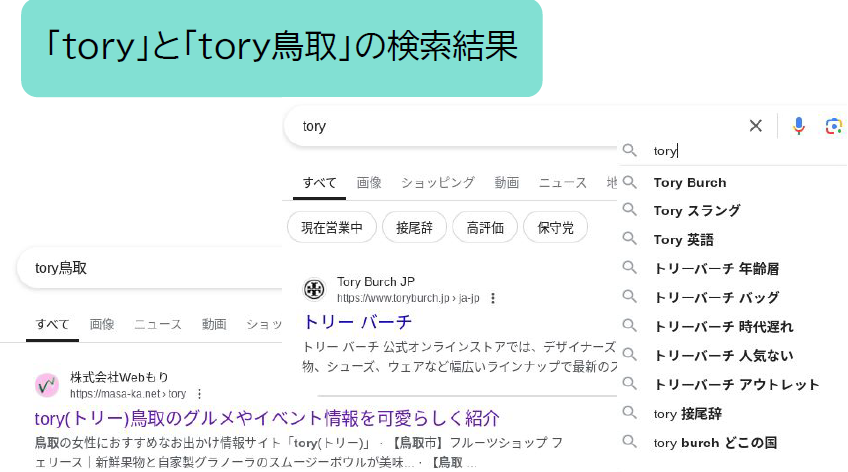Select the トリーバーチ 年齢層 suggestion
The image size is (848, 472).
[x=716, y=269]
